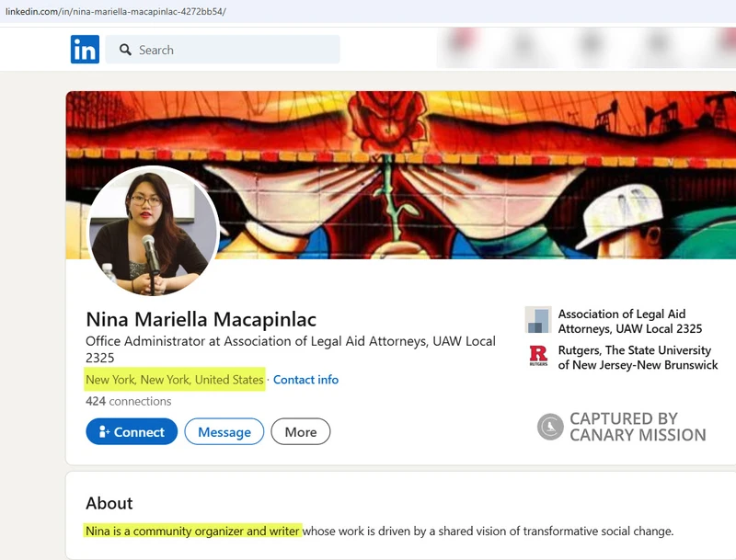The width and height of the screenshot is (736, 560).
Task: Open the LinkedIn home logo
Action: pyautogui.click(x=85, y=50)
